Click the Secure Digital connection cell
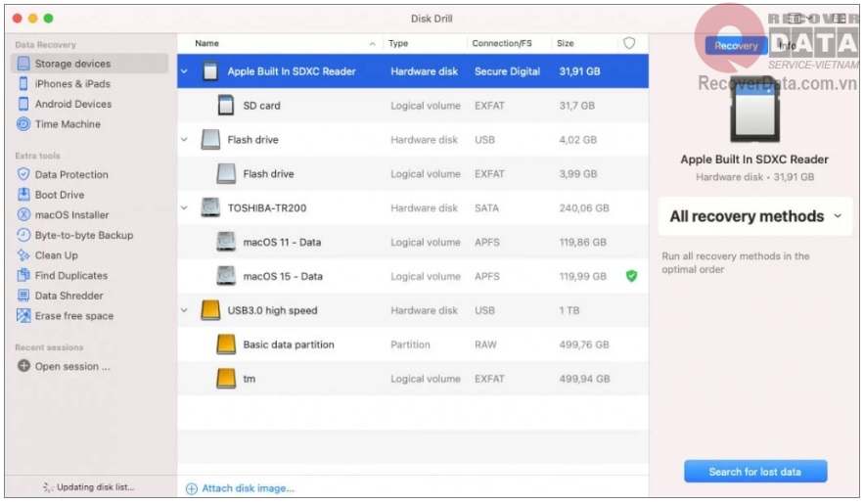The image size is (864, 504). [507, 71]
